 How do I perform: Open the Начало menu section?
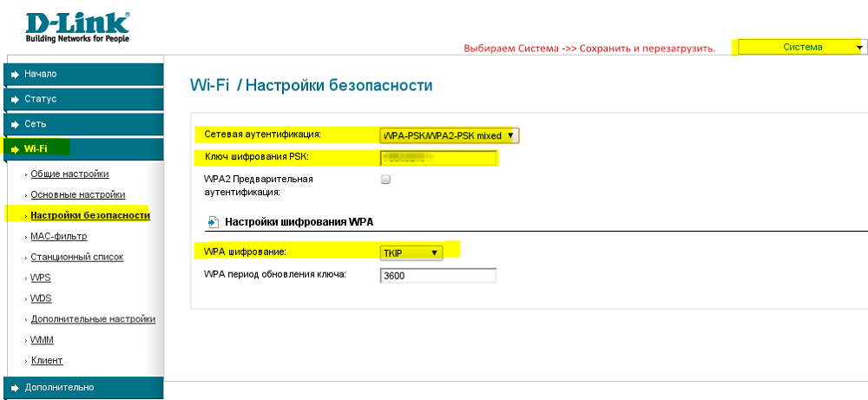83,74
